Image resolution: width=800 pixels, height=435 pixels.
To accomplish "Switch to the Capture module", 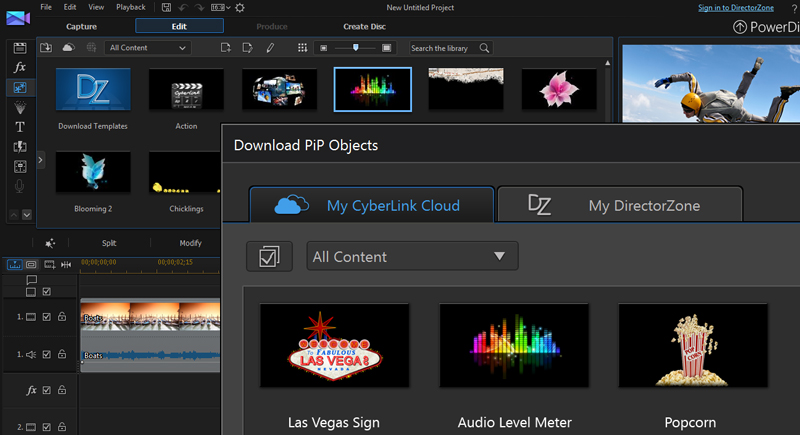I will (81, 27).
